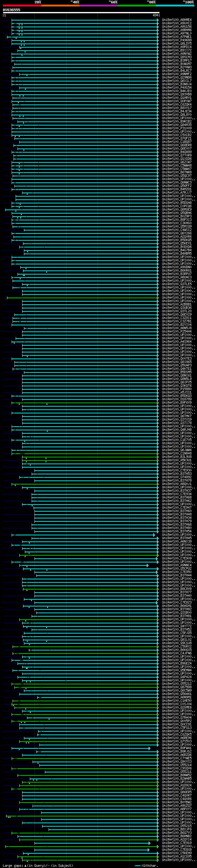Screen dimensions: 197x868
Task: Select hit label UniRef100_A7RJJ7
Action: 177,192
